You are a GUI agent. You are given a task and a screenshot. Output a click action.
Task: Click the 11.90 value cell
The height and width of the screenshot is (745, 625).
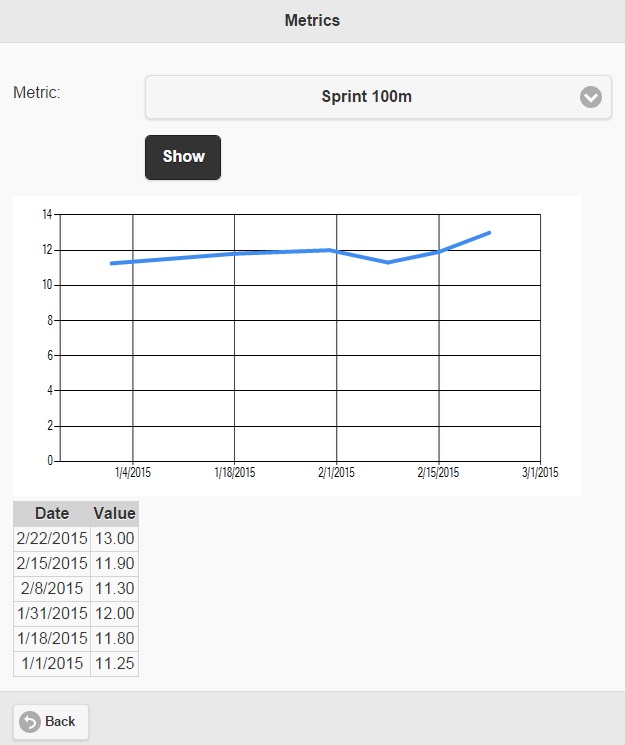tap(115, 564)
